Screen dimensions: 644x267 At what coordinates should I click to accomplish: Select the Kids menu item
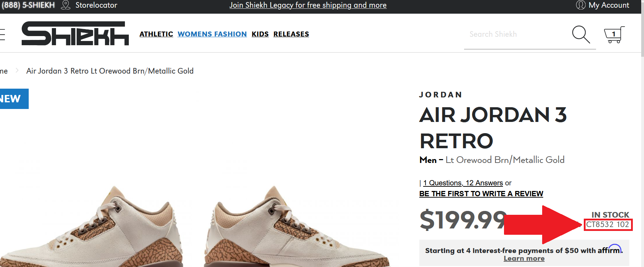[260, 34]
